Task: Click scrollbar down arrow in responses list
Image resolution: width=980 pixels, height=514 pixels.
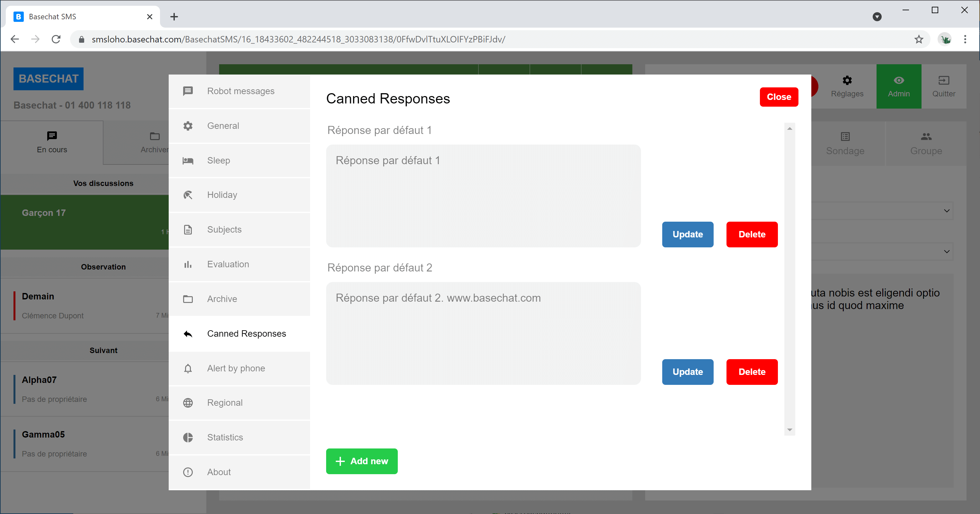Action: click(x=789, y=430)
